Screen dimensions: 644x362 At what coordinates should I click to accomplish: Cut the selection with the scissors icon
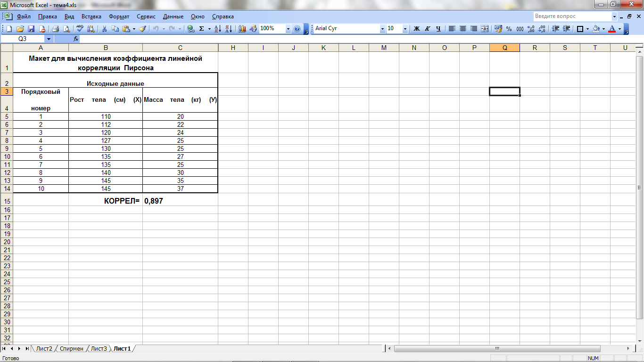[x=105, y=29]
